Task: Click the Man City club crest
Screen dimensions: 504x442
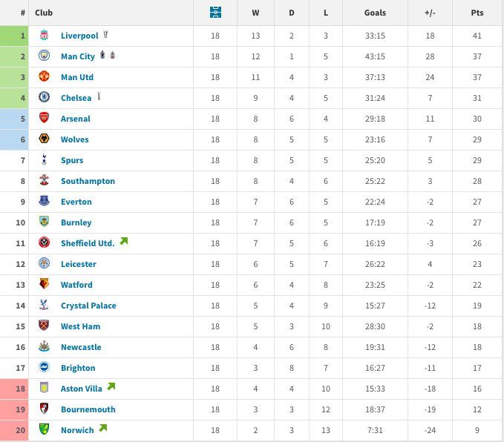Action: pyautogui.click(x=44, y=56)
